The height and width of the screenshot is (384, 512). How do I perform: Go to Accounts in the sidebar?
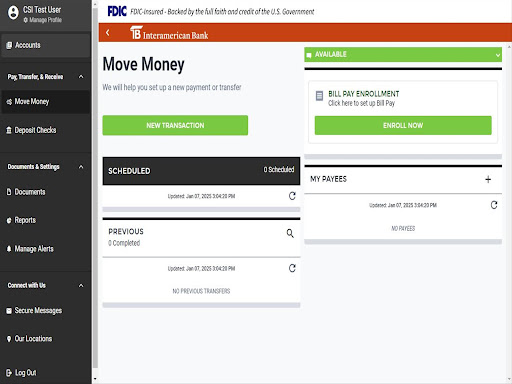coord(45,45)
